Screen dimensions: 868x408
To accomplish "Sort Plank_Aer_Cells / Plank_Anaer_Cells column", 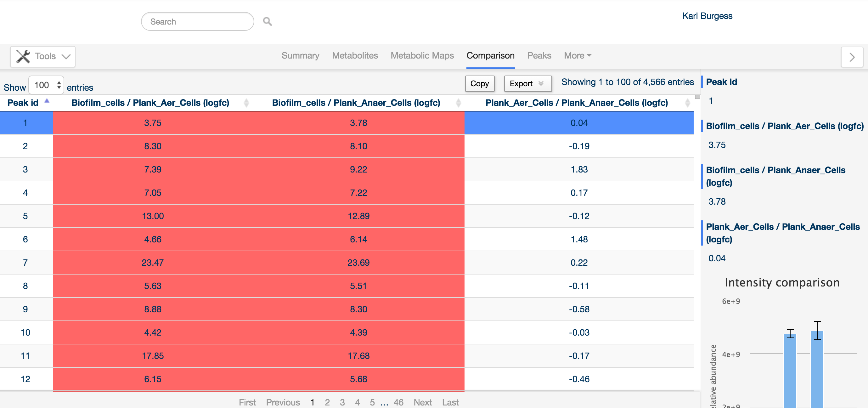I will click(x=687, y=103).
